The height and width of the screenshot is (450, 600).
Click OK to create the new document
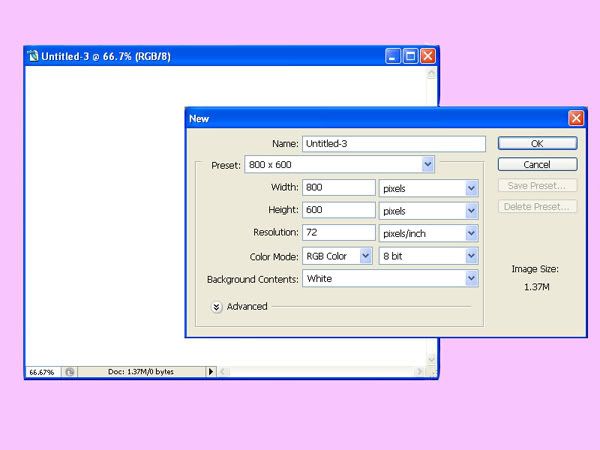[537, 144]
